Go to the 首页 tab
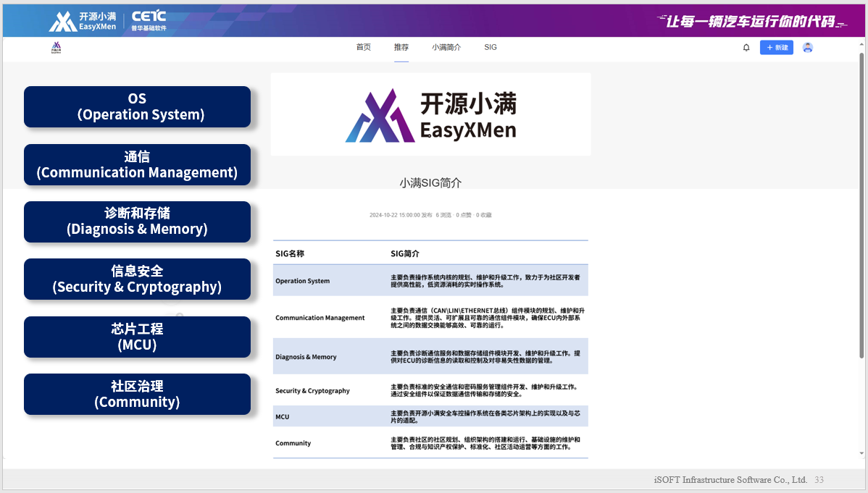Viewport: 868px width, 493px height. (x=363, y=48)
